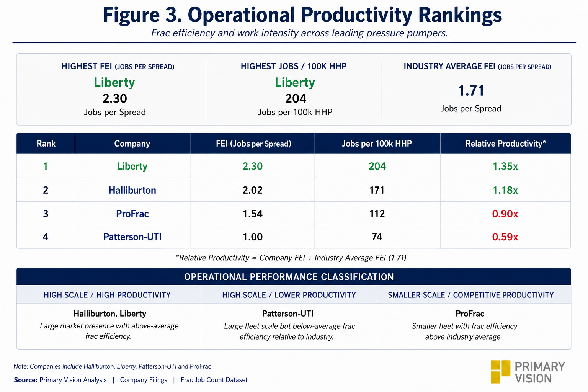
Task: Click rank 2 cell in the table
Action: point(46,190)
